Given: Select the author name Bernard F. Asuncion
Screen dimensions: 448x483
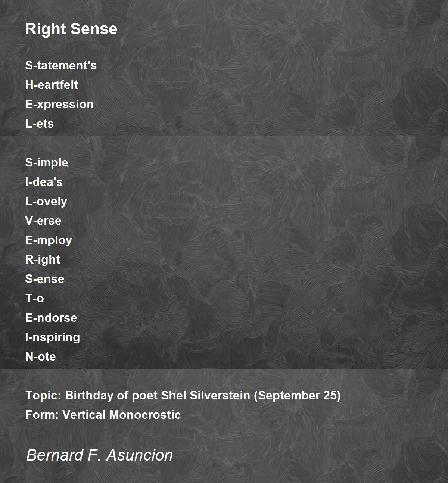Looking at the screenshot, I should [99, 455].
